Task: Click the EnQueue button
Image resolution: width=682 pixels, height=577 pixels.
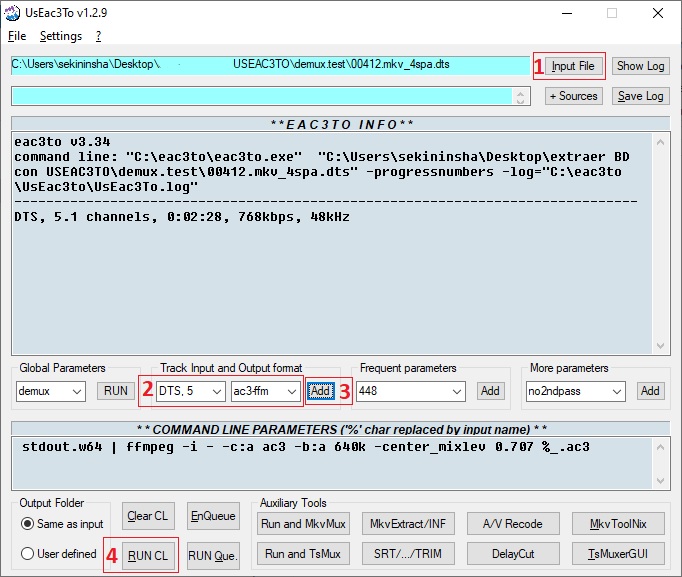Action: (213, 516)
